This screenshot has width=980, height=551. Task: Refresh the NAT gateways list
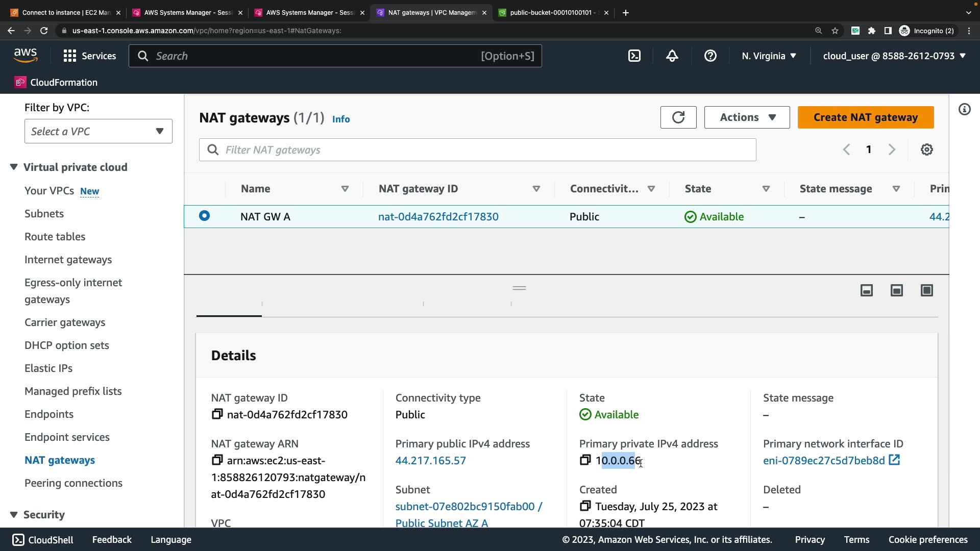click(x=678, y=117)
